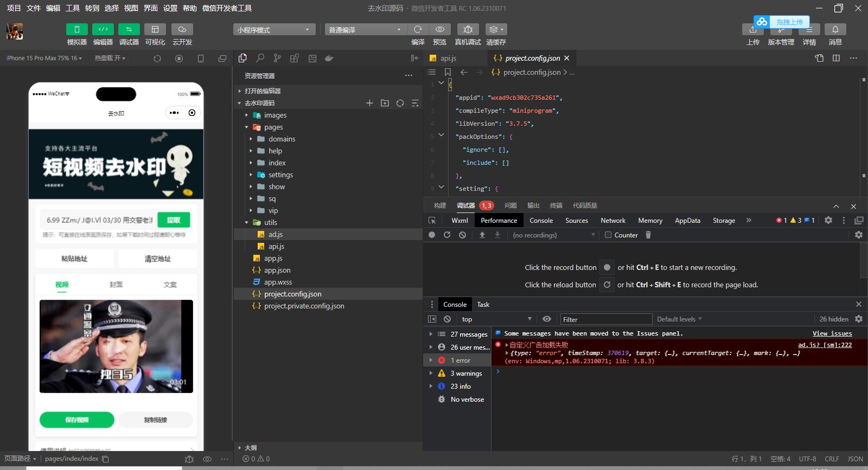Click the green 提取 extract button

coord(174,220)
